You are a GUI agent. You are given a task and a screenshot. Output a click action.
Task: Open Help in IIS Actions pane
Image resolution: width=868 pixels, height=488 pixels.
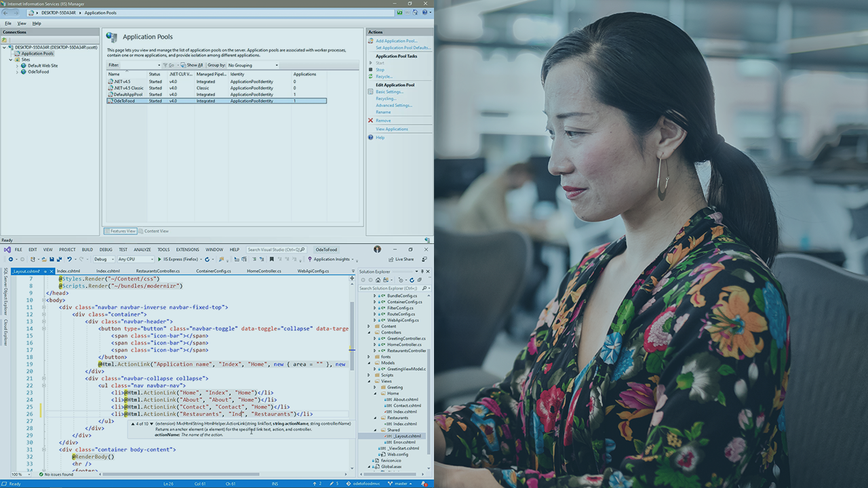point(380,138)
